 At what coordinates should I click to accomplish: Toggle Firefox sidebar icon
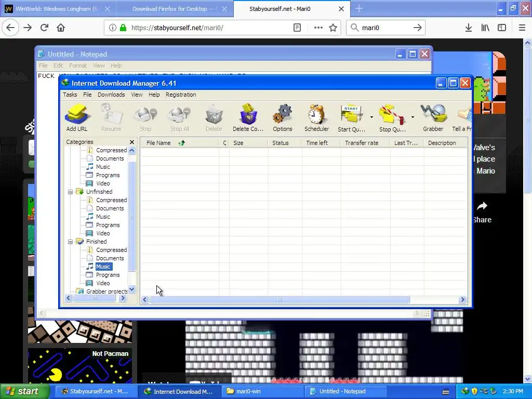tap(502, 28)
